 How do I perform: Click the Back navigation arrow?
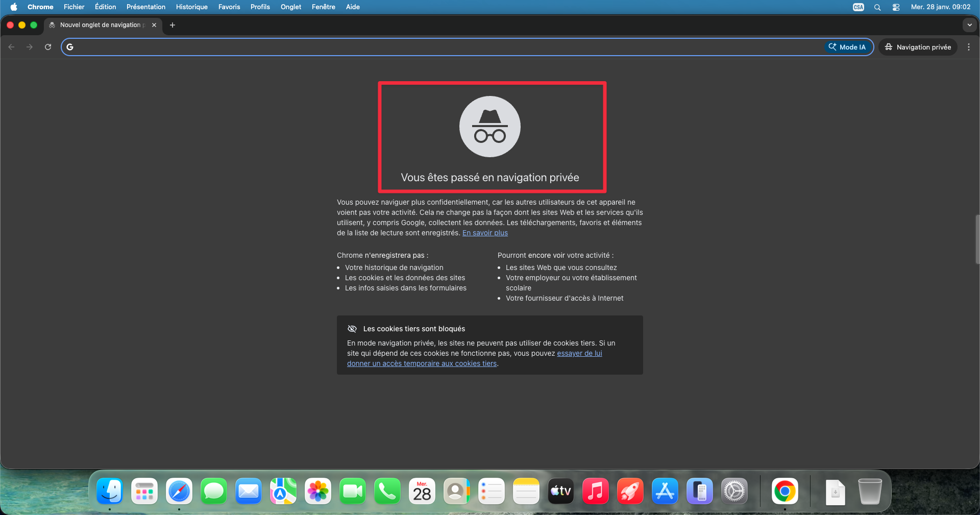coord(11,47)
